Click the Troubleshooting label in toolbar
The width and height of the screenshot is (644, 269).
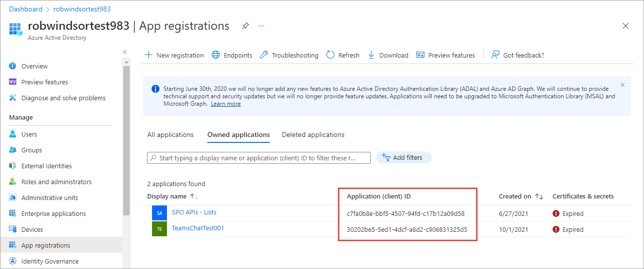click(295, 55)
